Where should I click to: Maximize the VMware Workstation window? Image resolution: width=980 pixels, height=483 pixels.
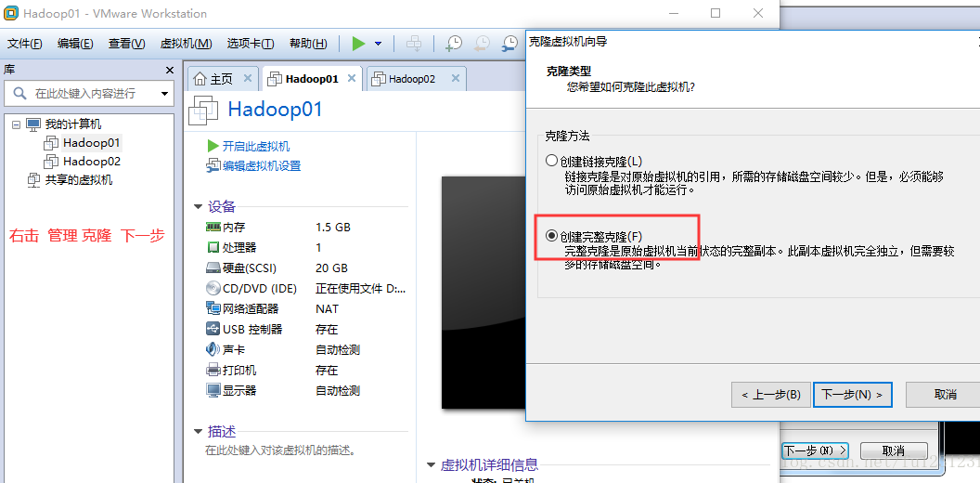[716, 13]
